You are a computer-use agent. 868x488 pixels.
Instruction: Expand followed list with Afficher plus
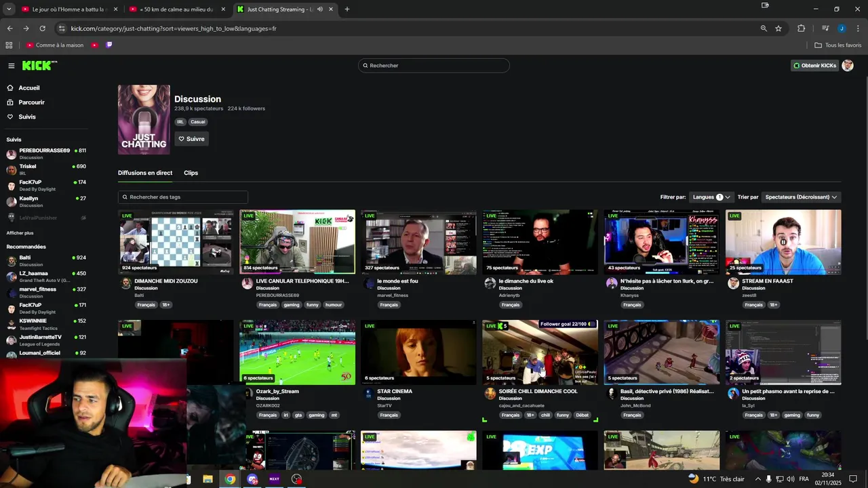pos(20,233)
